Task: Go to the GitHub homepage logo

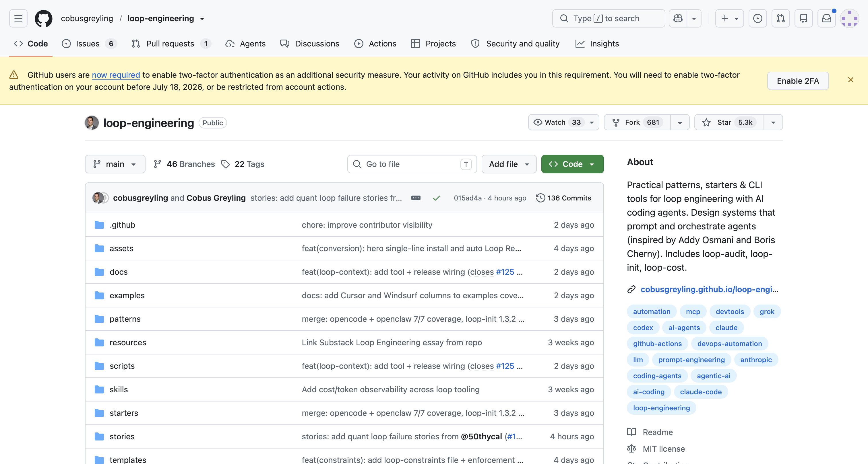Action: pyautogui.click(x=43, y=18)
